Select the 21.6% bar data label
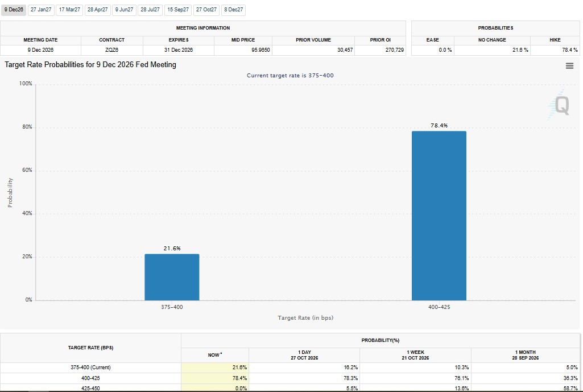 point(172,249)
